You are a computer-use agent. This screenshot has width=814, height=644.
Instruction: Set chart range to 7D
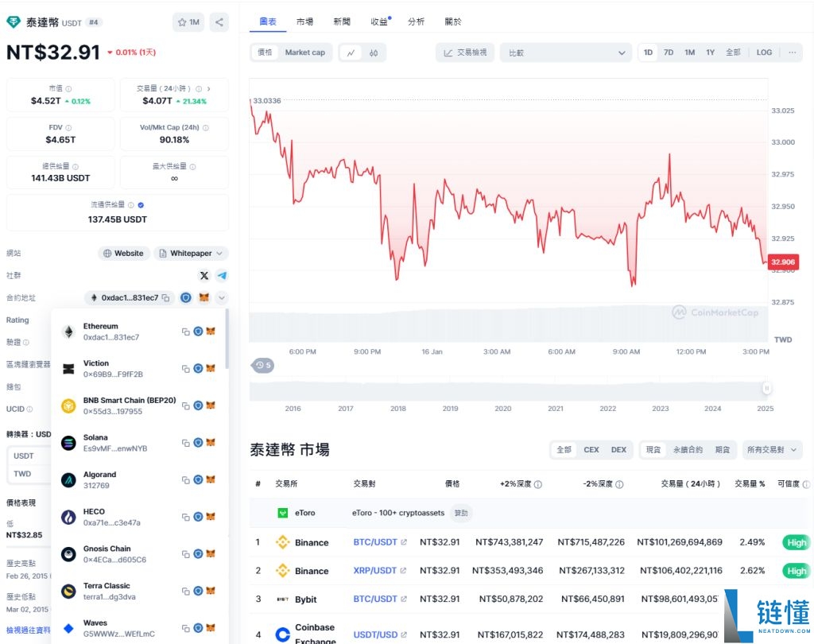(x=668, y=52)
